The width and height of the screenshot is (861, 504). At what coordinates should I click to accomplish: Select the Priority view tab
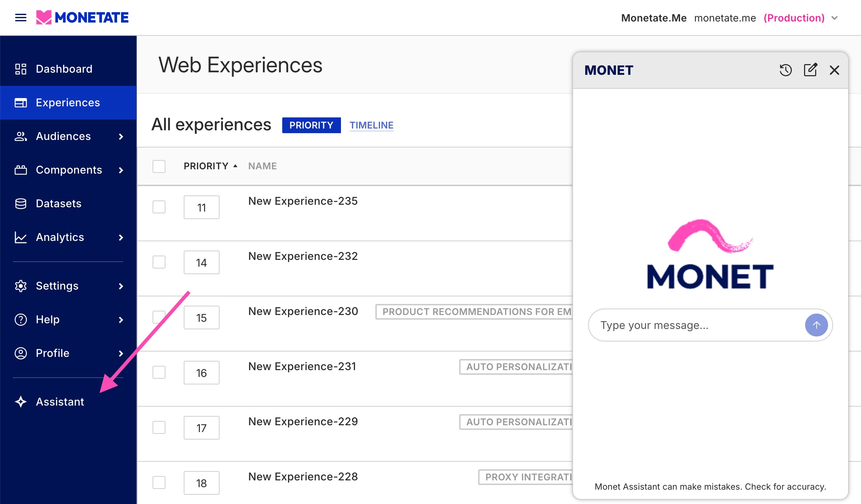click(311, 125)
